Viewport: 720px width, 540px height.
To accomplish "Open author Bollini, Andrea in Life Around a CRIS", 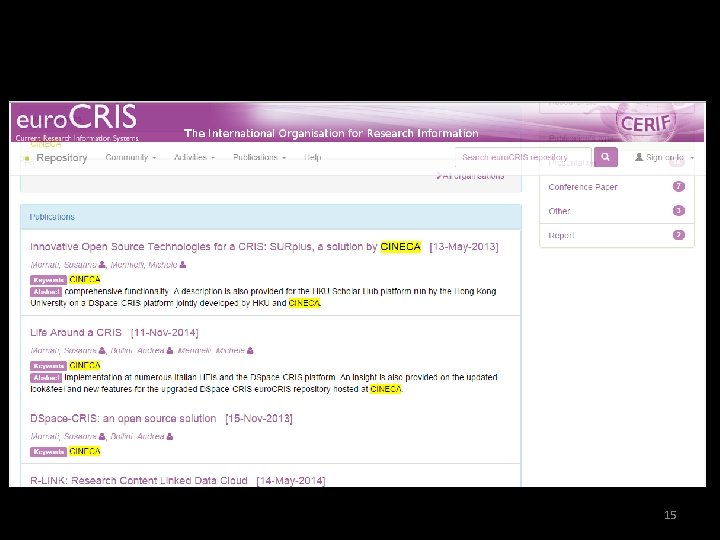I will pyautogui.click(x=137, y=350).
